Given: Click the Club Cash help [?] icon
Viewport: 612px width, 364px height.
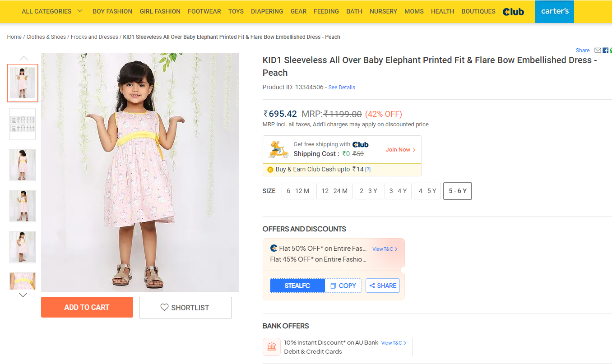Looking at the screenshot, I should [x=368, y=170].
